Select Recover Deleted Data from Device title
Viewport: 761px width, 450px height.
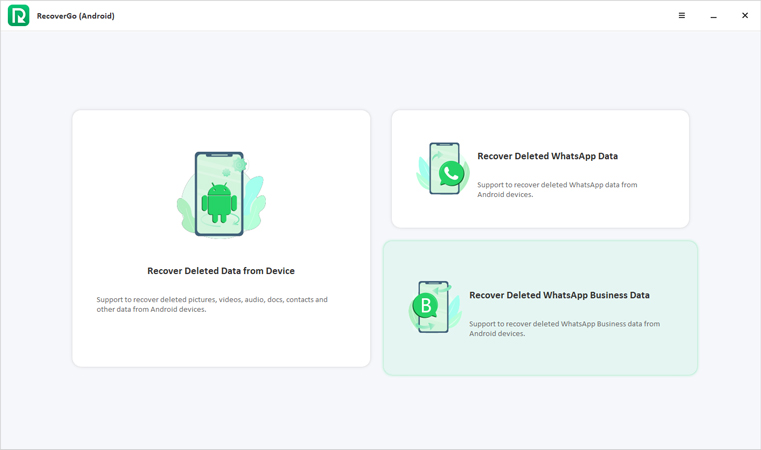pos(221,271)
